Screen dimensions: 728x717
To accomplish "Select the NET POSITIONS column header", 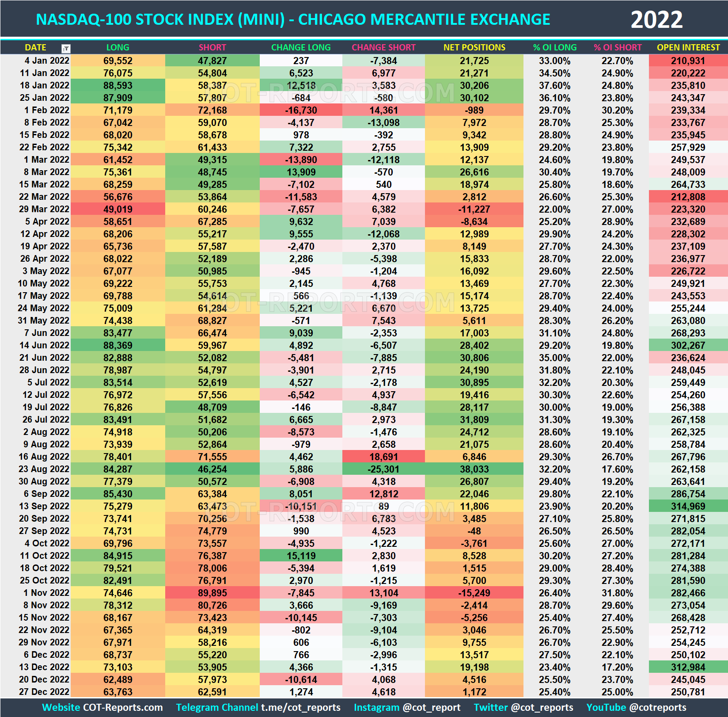I will click(474, 48).
